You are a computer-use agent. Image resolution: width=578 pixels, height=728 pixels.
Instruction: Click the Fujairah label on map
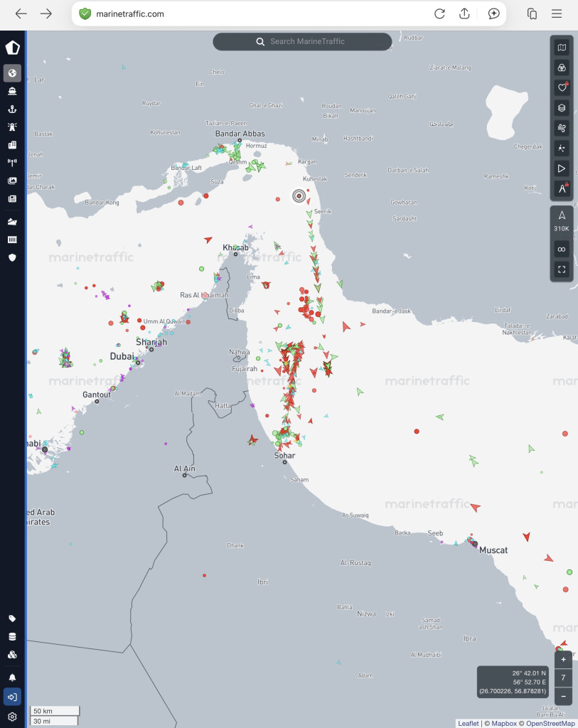pyautogui.click(x=245, y=369)
